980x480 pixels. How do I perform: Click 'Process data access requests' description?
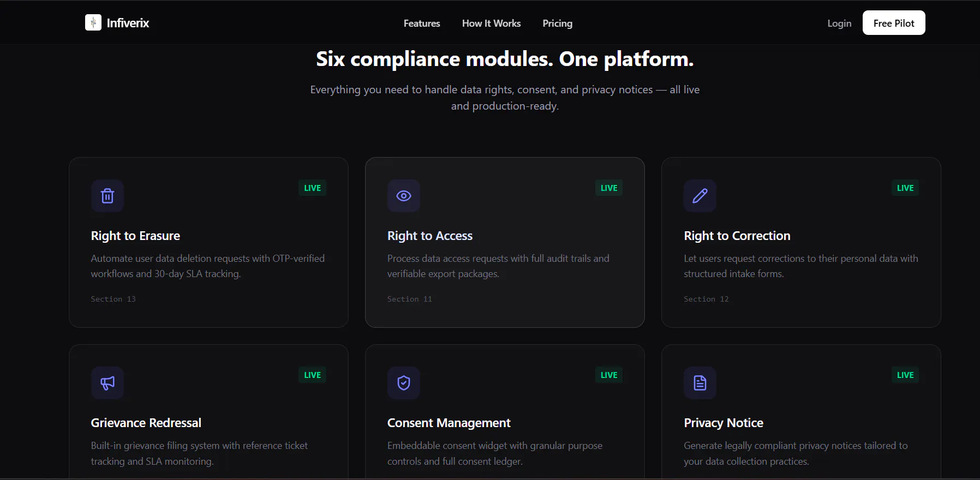(x=498, y=266)
